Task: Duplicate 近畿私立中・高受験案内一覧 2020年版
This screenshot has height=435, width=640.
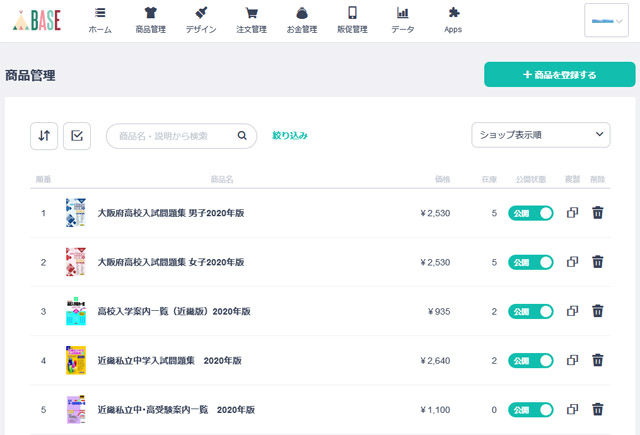Action: point(572,409)
